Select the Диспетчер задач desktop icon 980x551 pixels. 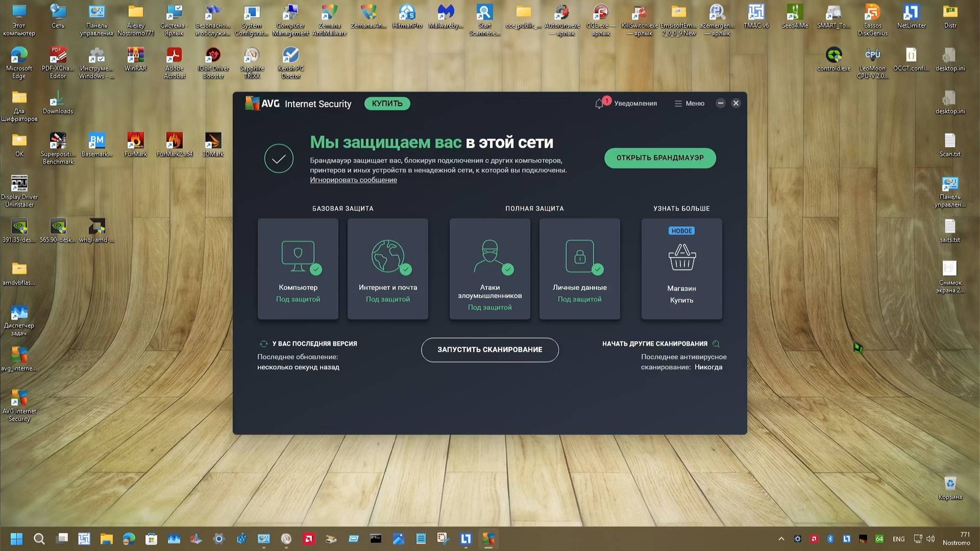coord(19,320)
